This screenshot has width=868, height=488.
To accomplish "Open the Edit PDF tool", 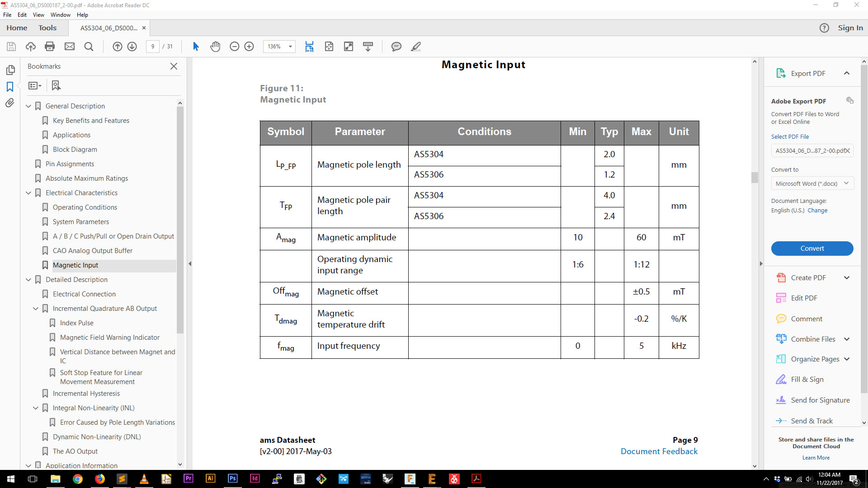I will pyautogui.click(x=804, y=298).
